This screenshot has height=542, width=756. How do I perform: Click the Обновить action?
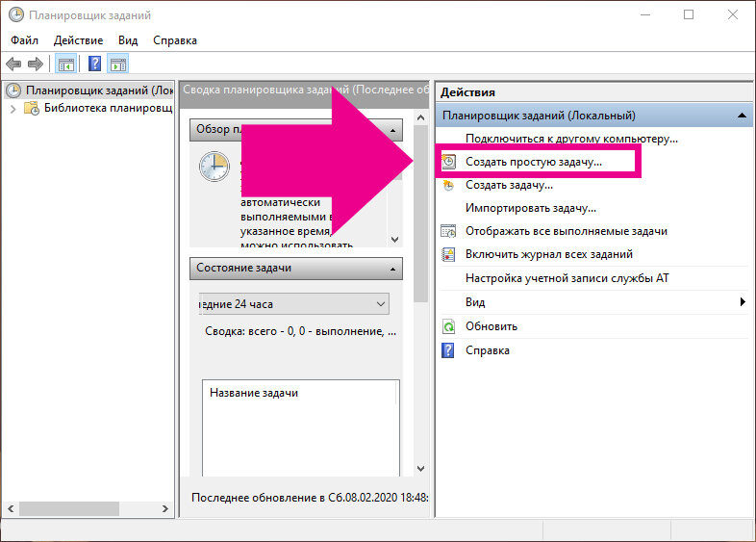pos(491,326)
